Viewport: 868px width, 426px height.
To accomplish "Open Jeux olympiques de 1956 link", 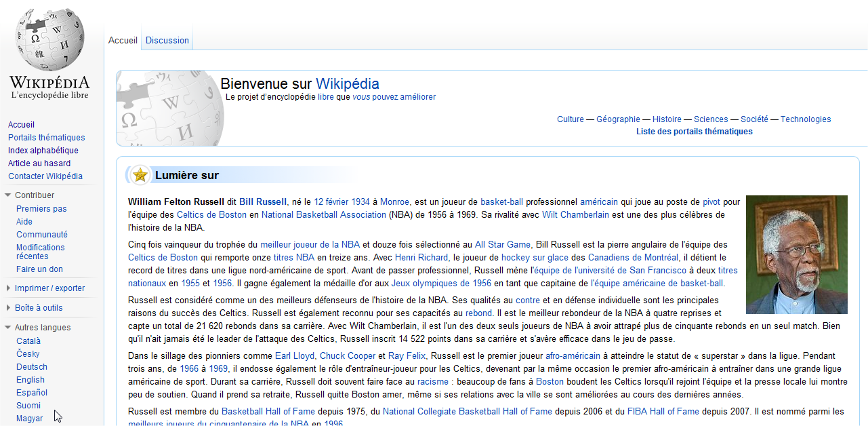I will 442,284.
